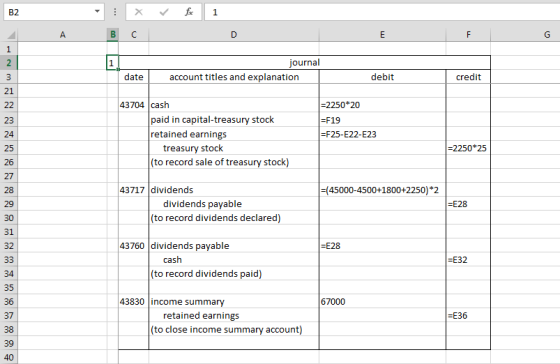This screenshot has height=364, width=560.
Task: Select row 36 header
Action: coord(9,301)
